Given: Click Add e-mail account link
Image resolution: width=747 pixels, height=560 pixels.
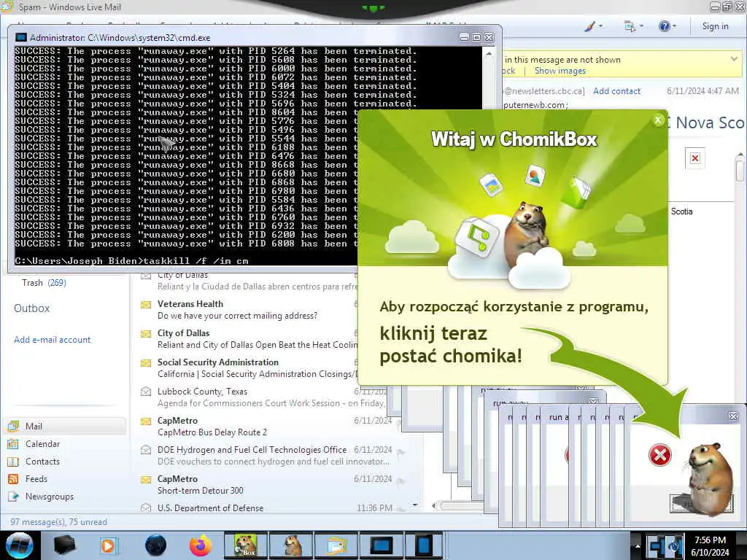Looking at the screenshot, I should click(x=52, y=340).
